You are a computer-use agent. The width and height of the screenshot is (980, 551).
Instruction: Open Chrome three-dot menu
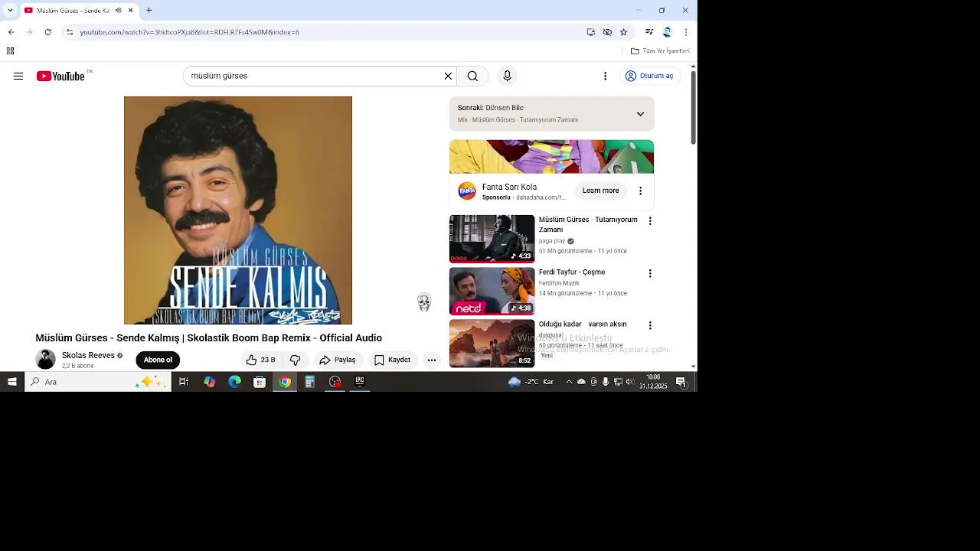coord(685,32)
